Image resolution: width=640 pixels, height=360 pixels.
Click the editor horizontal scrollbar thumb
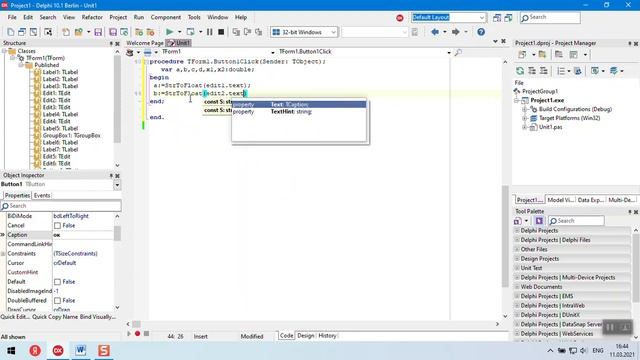click(x=136, y=324)
